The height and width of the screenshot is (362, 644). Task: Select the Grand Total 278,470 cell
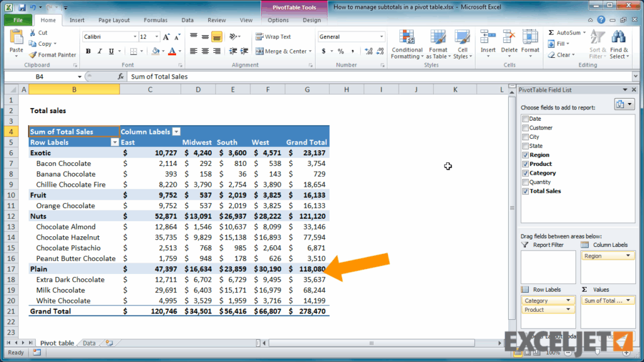pos(307,311)
